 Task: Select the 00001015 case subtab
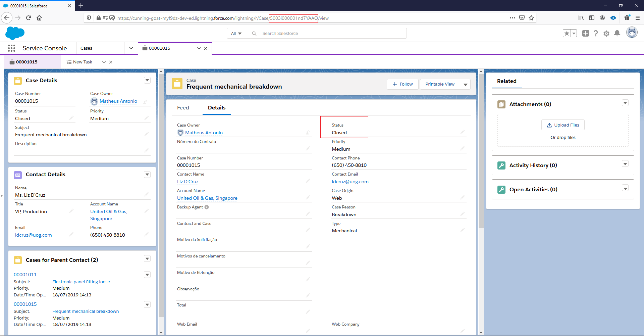26,62
